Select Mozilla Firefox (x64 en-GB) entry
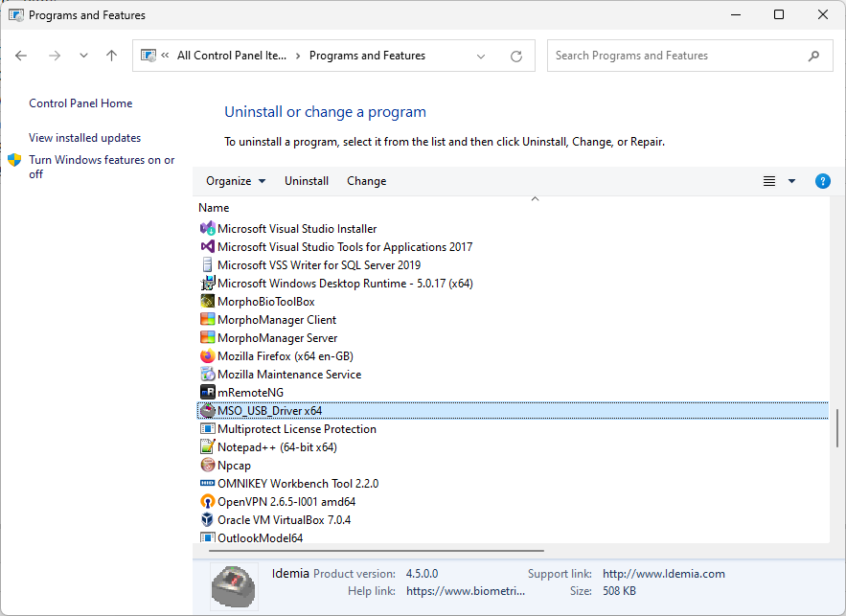 pyautogui.click(x=286, y=356)
